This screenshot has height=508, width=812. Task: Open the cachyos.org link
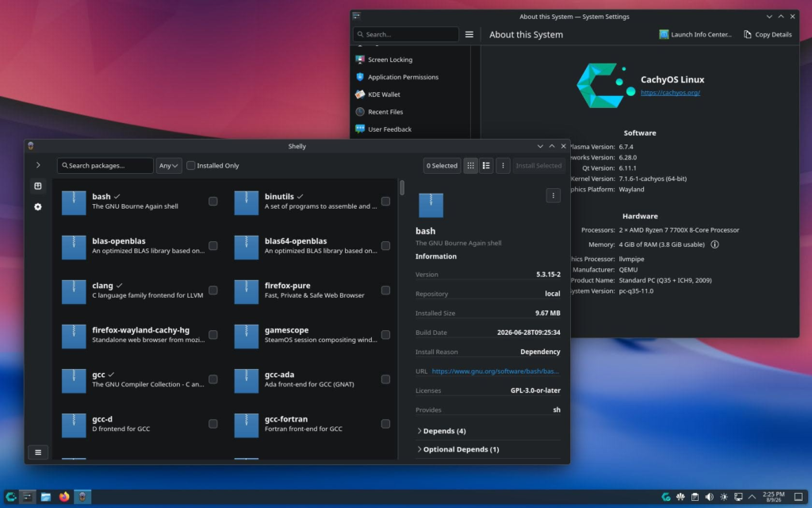click(670, 93)
